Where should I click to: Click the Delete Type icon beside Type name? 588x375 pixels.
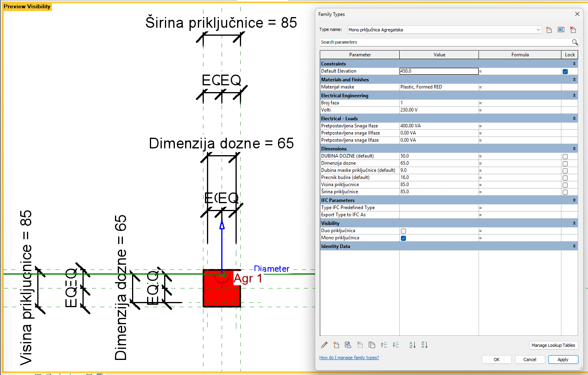tap(573, 30)
